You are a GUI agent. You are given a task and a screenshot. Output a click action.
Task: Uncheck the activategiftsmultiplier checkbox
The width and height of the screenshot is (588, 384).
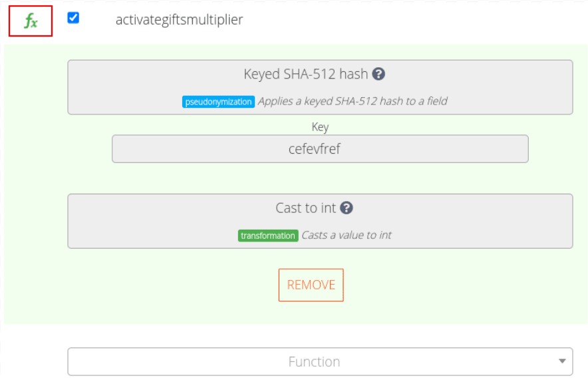pyautogui.click(x=73, y=18)
